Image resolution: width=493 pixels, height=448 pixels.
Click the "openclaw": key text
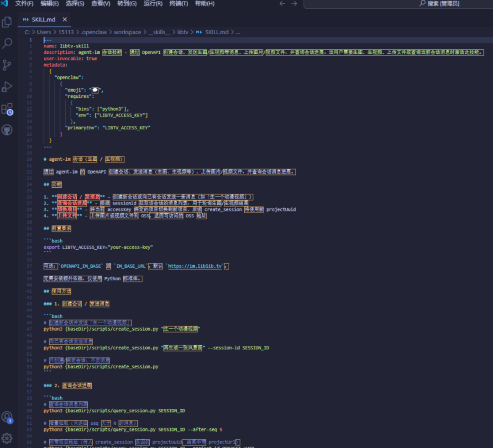point(69,77)
